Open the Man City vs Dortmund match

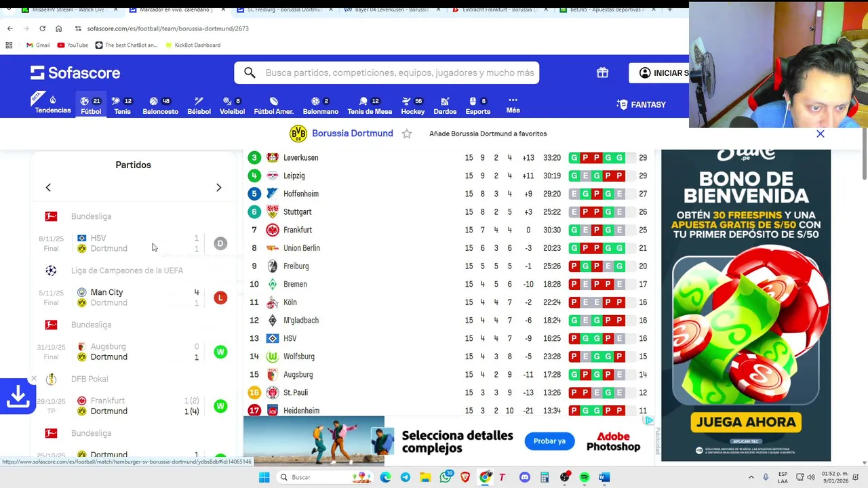click(133, 298)
